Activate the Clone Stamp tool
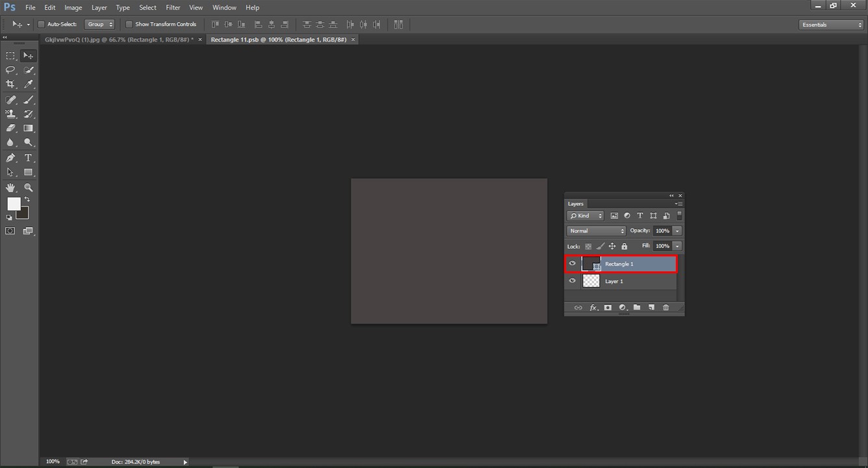The image size is (868, 468). pyautogui.click(x=10, y=114)
